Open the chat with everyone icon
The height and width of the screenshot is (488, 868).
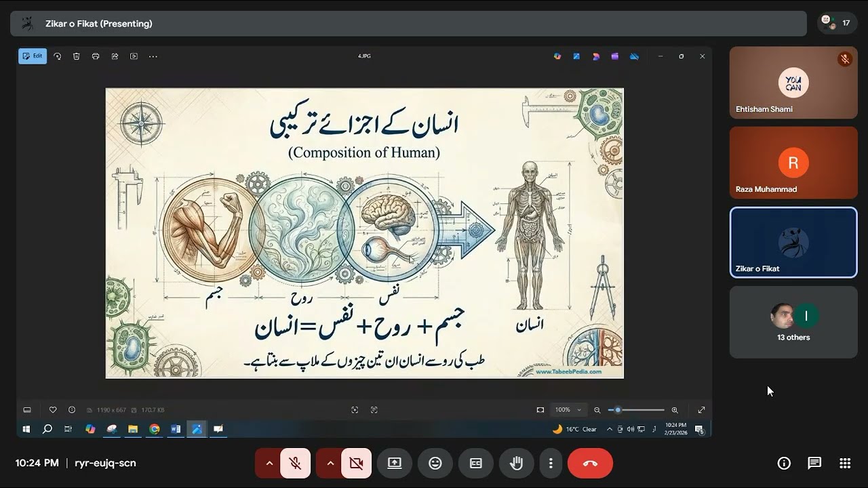point(814,464)
